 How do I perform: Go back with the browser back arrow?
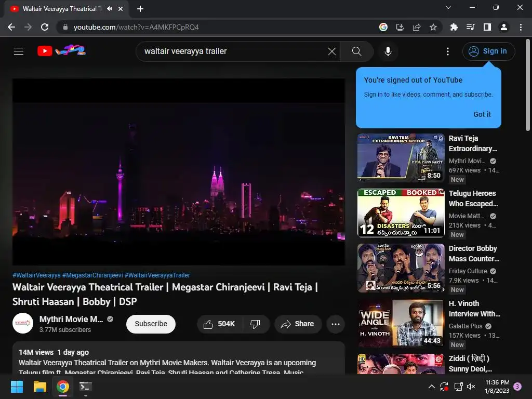[x=11, y=27]
